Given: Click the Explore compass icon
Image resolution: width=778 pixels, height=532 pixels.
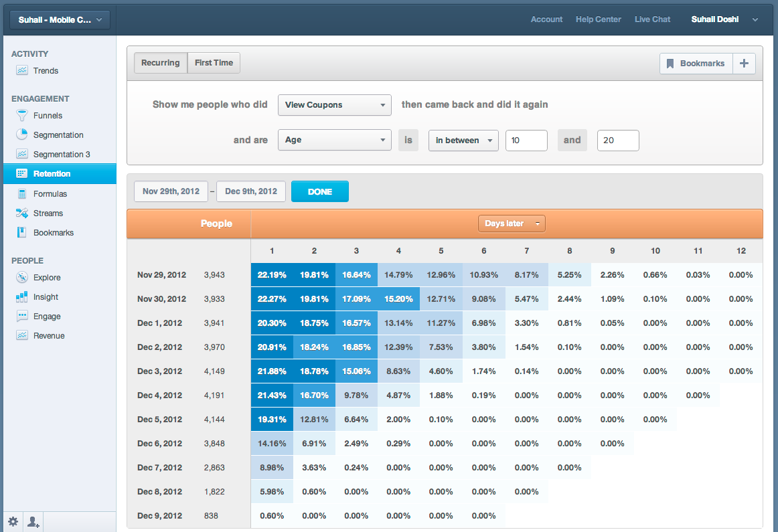Looking at the screenshot, I should (x=22, y=277).
